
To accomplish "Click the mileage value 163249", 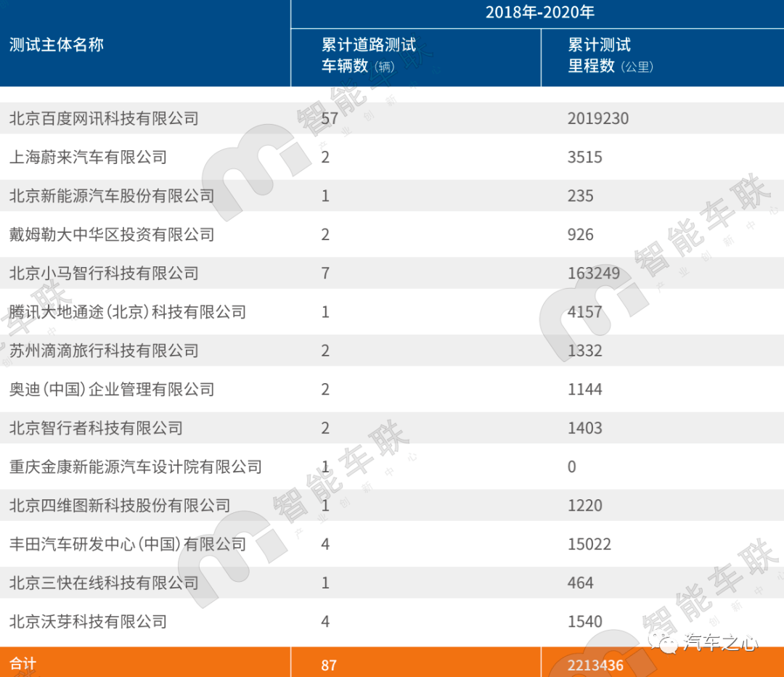I will tap(594, 274).
